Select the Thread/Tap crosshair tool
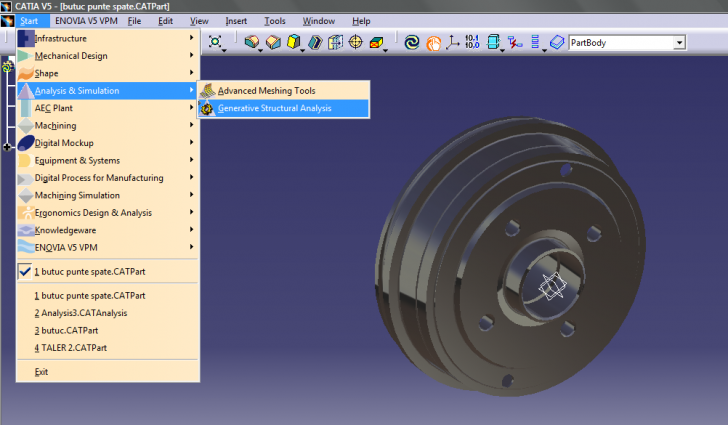This screenshot has height=425, width=728. tap(356, 42)
